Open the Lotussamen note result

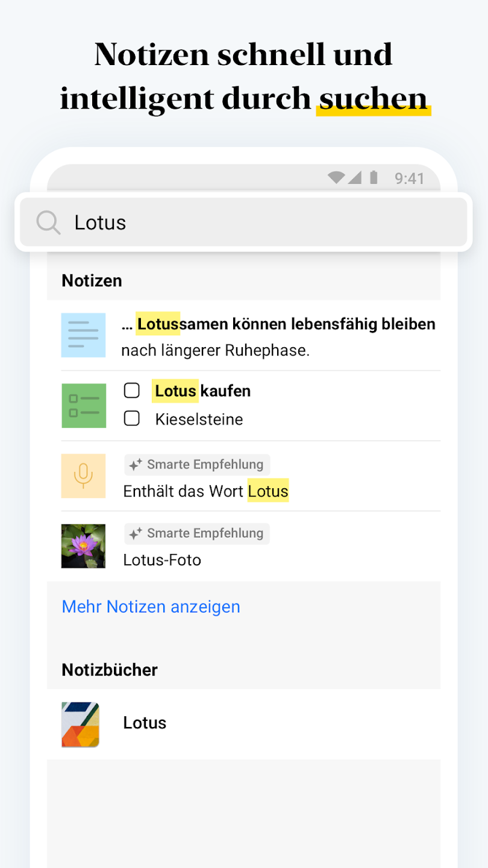(x=244, y=336)
